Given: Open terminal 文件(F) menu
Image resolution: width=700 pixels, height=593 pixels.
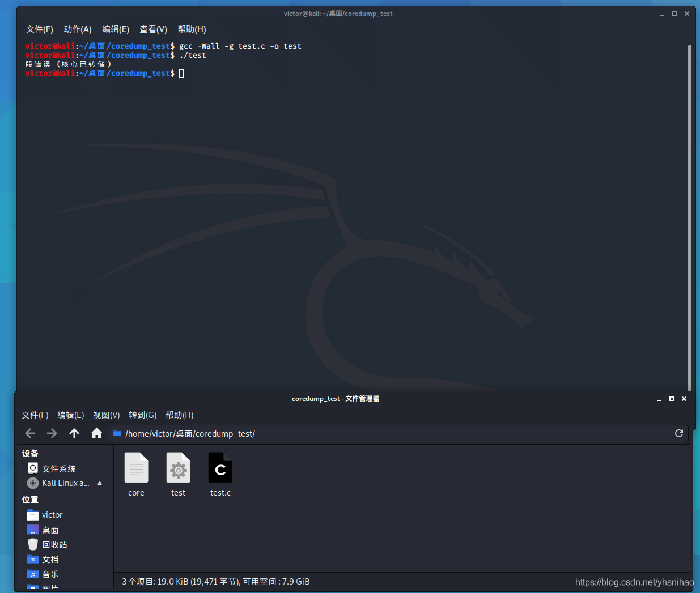Looking at the screenshot, I should (x=40, y=29).
